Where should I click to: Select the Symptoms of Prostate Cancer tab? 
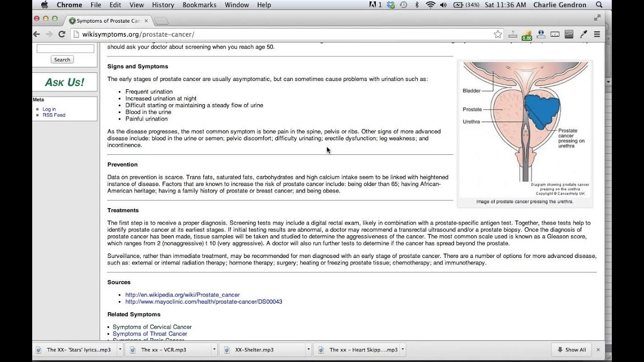tap(108, 21)
